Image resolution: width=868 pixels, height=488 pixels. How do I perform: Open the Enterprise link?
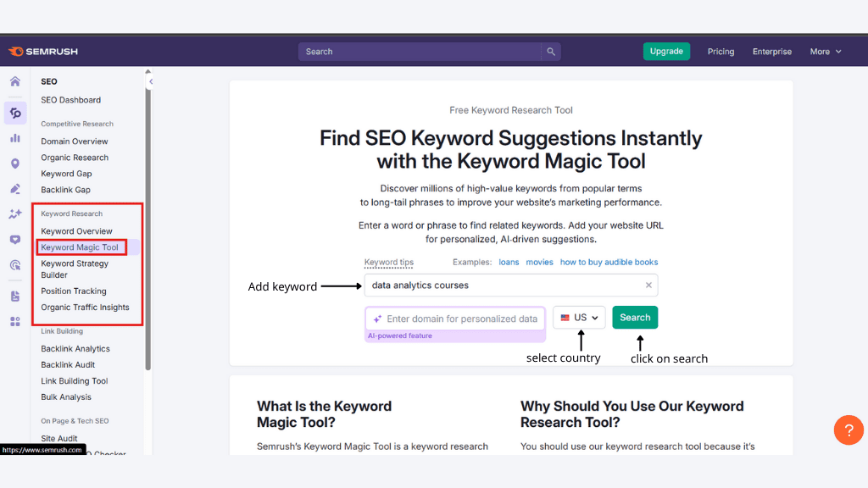(771, 52)
